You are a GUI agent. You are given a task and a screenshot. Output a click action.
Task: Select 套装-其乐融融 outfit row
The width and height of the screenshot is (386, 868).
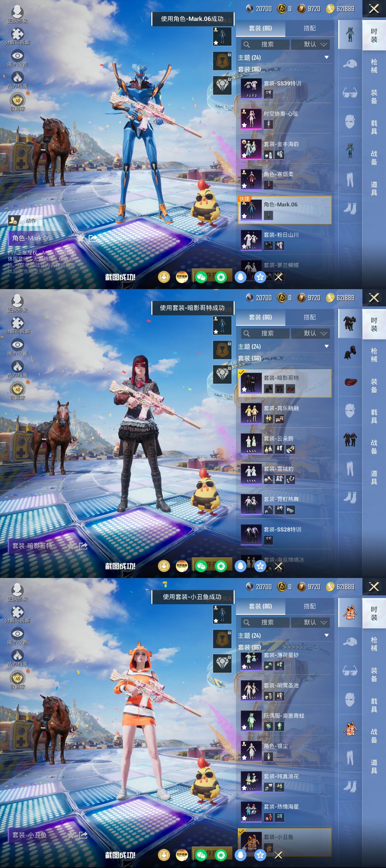285,413
